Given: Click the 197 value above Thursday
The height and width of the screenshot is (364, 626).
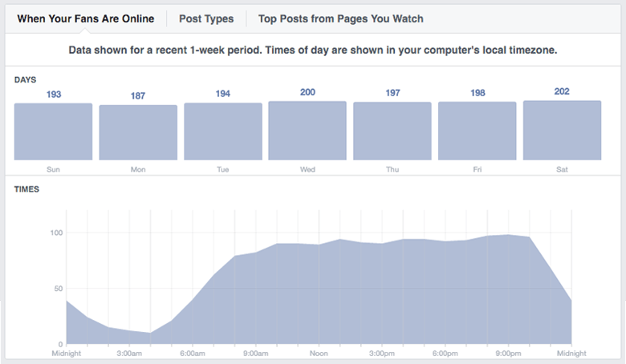Looking at the screenshot, I should 392,93.
